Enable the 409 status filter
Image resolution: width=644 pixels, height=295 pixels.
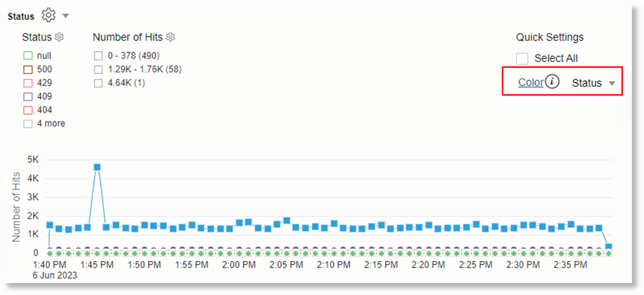pos(27,96)
